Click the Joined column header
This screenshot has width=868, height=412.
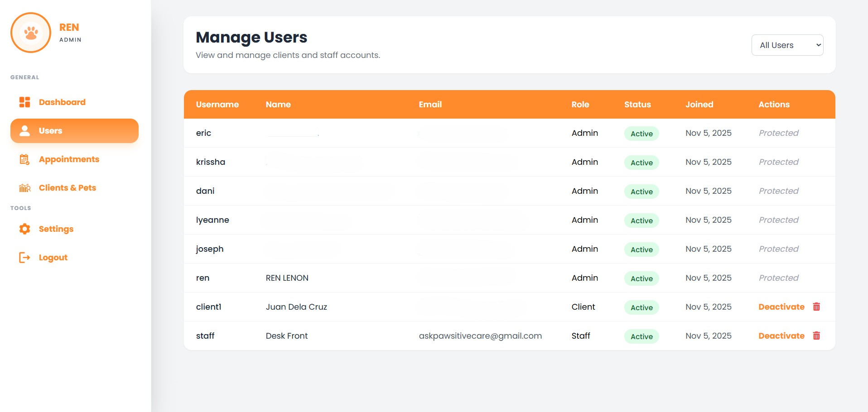(x=699, y=104)
